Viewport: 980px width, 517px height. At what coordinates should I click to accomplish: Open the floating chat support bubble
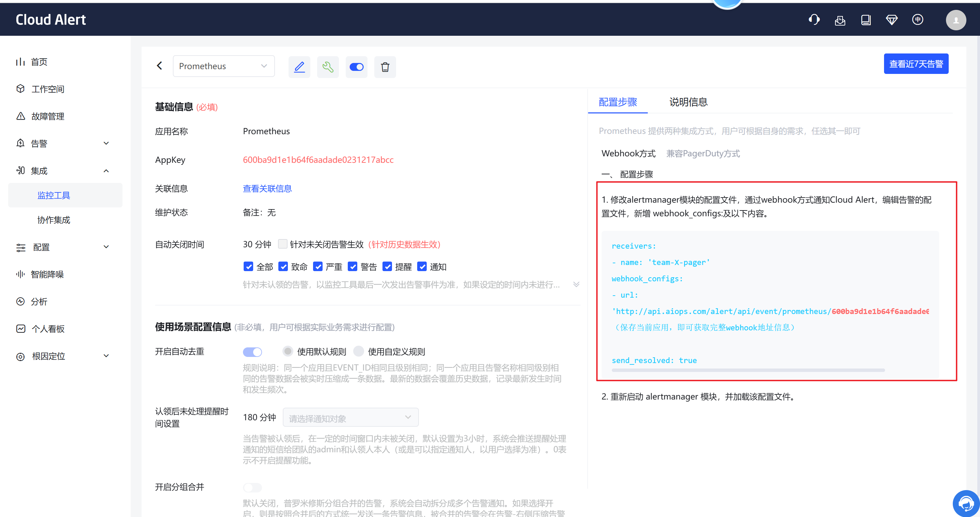[x=966, y=503]
